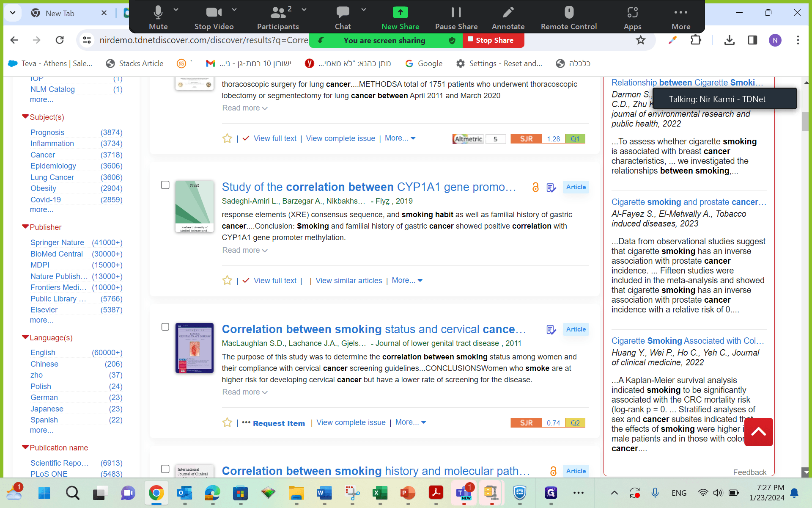812x508 pixels.
Task: Click Request Item for the cervical cancer article
Action: 279,423
